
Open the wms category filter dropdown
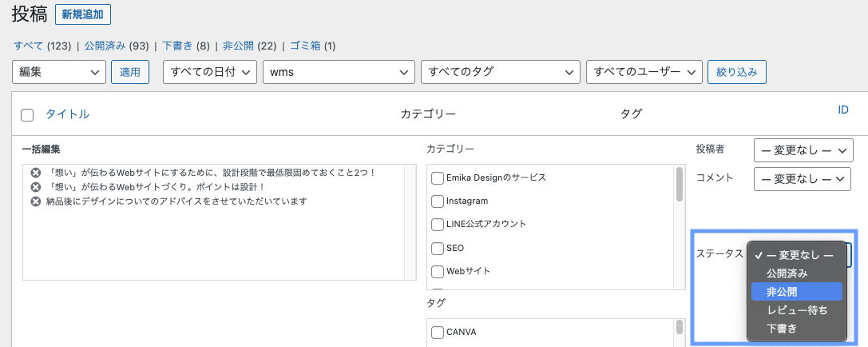coord(339,71)
